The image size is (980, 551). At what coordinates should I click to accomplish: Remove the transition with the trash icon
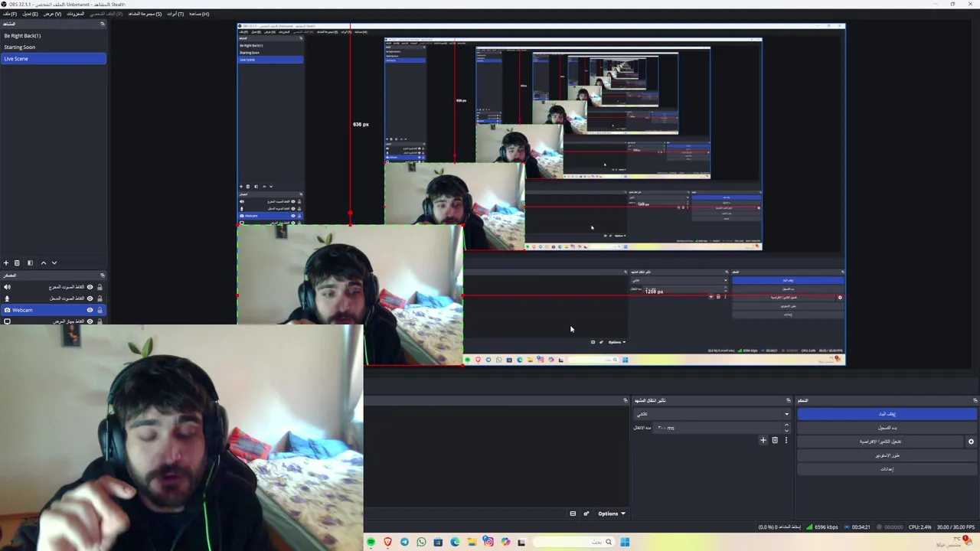(774, 440)
